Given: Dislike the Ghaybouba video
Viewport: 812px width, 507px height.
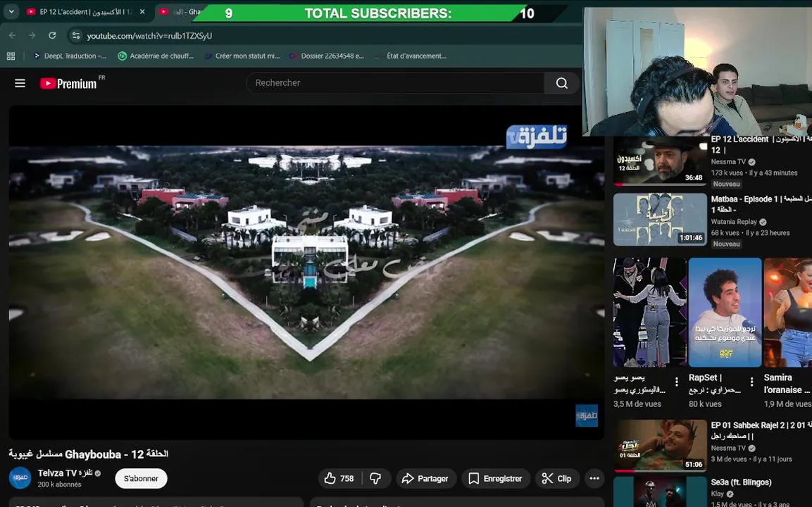Looking at the screenshot, I should [x=375, y=479].
